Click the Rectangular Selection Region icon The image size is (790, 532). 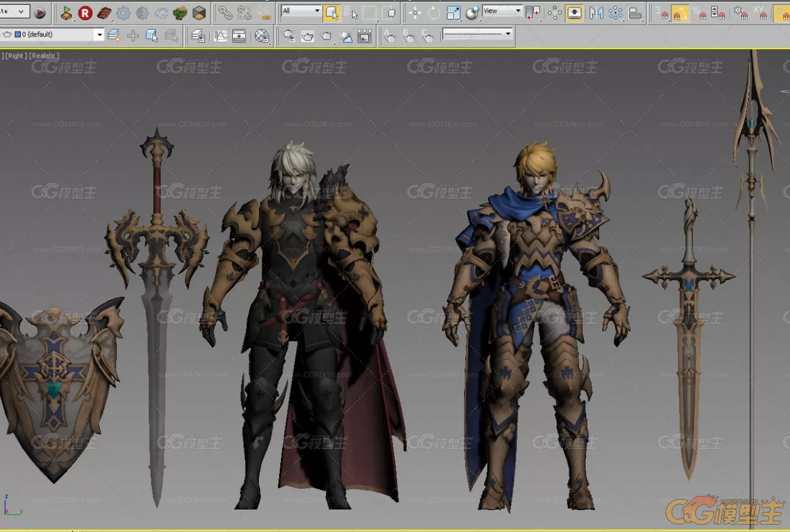coord(370,13)
